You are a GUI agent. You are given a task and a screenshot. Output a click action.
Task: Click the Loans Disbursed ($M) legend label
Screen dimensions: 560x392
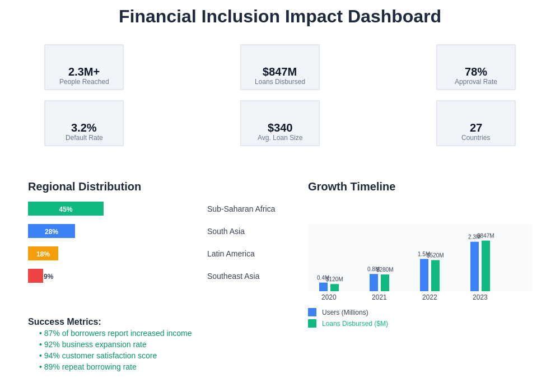pos(354,324)
